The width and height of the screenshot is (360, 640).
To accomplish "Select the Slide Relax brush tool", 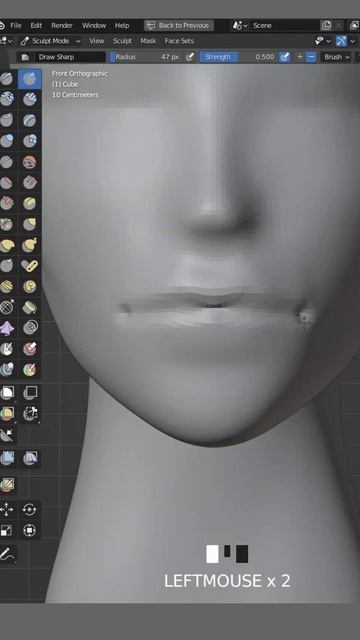I will [6, 307].
